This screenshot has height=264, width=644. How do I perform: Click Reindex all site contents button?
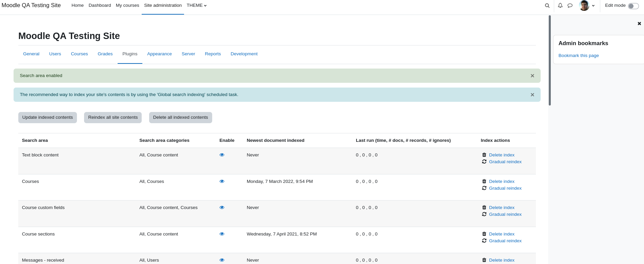(x=113, y=117)
